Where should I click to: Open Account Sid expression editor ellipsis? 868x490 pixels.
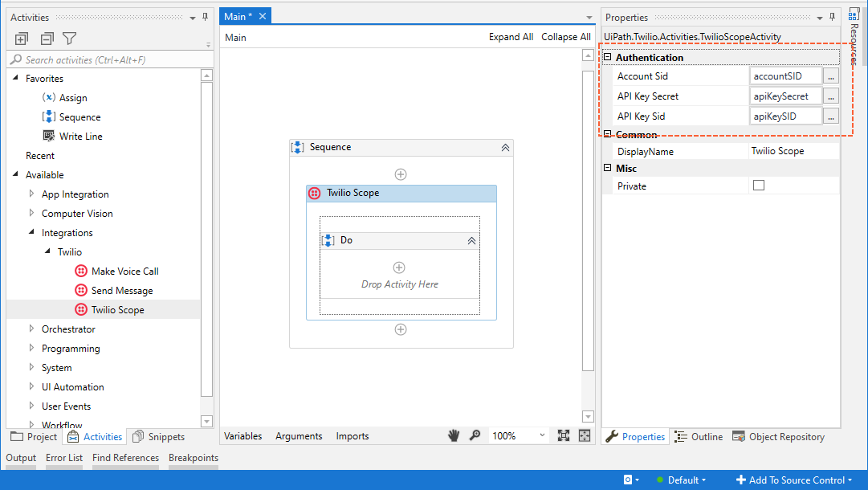click(831, 76)
